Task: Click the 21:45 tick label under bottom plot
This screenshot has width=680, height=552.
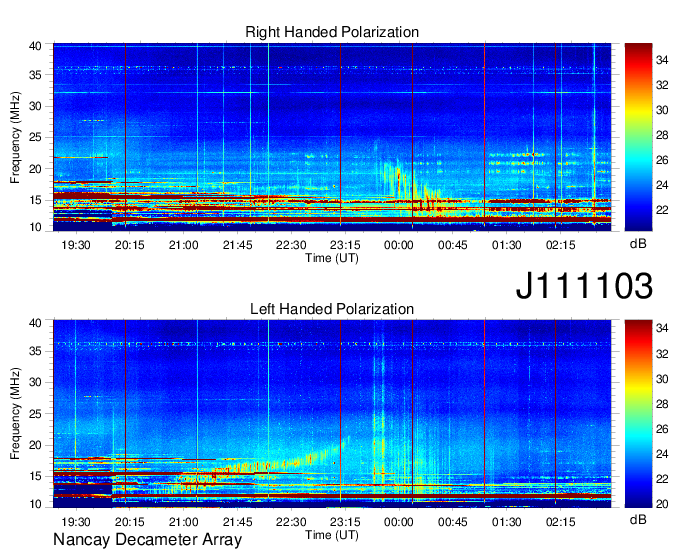Action: (x=237, y=522)
